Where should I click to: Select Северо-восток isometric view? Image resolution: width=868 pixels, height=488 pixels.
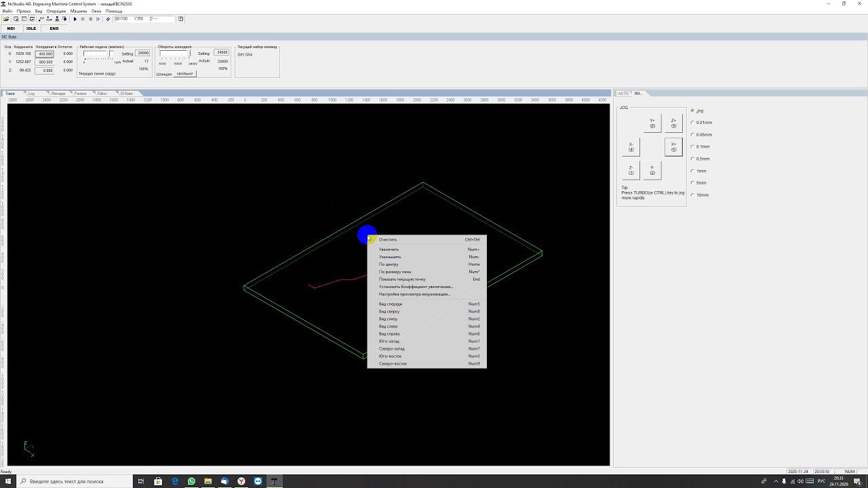click(427, 363)
